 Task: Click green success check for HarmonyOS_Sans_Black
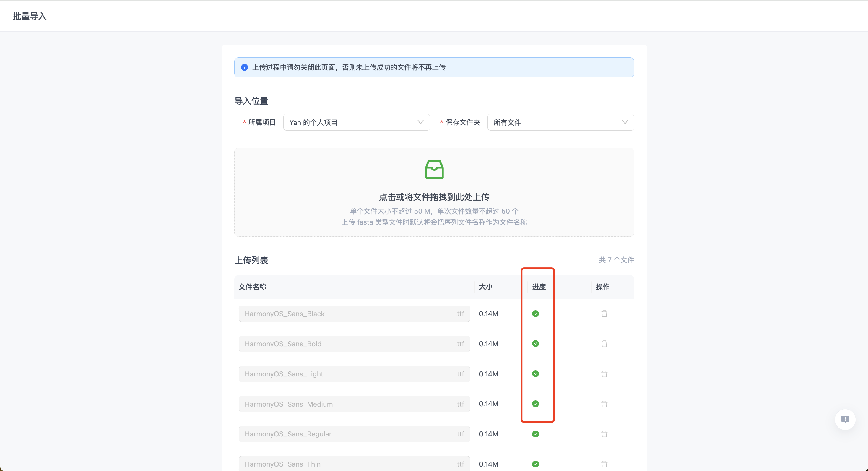[x=535, y=314]
